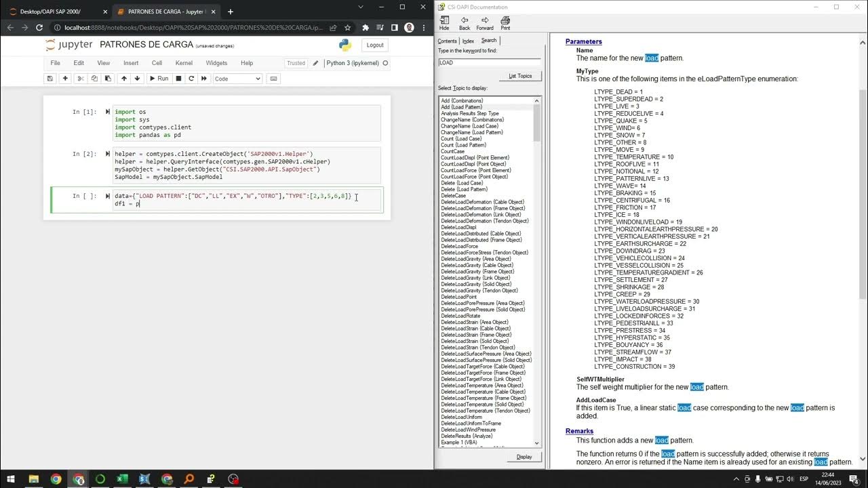
Task: Open Chrome's three-dot menu
Action: click(424, 28)
